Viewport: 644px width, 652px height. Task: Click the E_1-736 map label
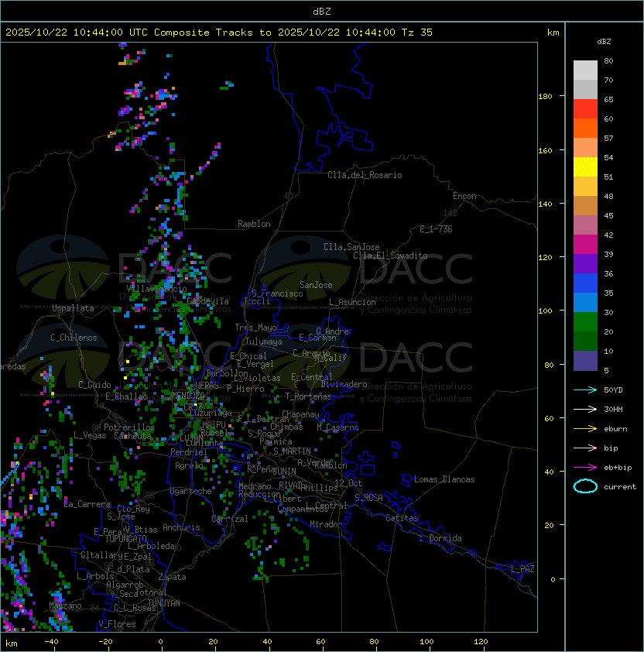(x=436, y=229)
